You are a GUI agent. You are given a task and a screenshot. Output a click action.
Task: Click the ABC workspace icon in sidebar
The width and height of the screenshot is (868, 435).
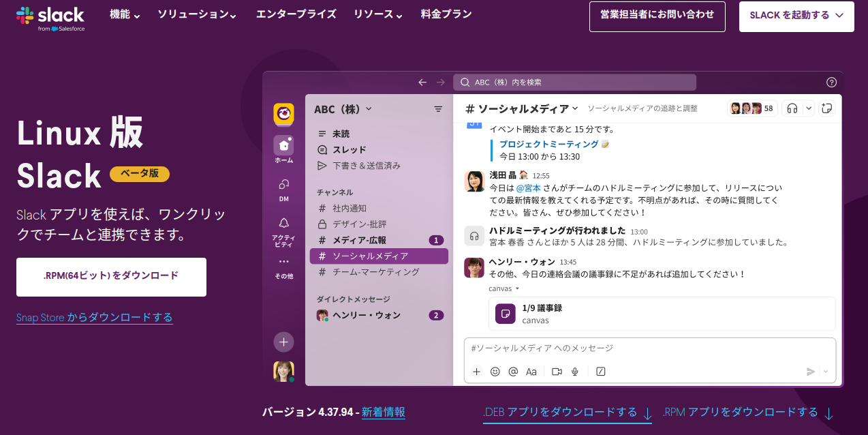click(284, 114)
